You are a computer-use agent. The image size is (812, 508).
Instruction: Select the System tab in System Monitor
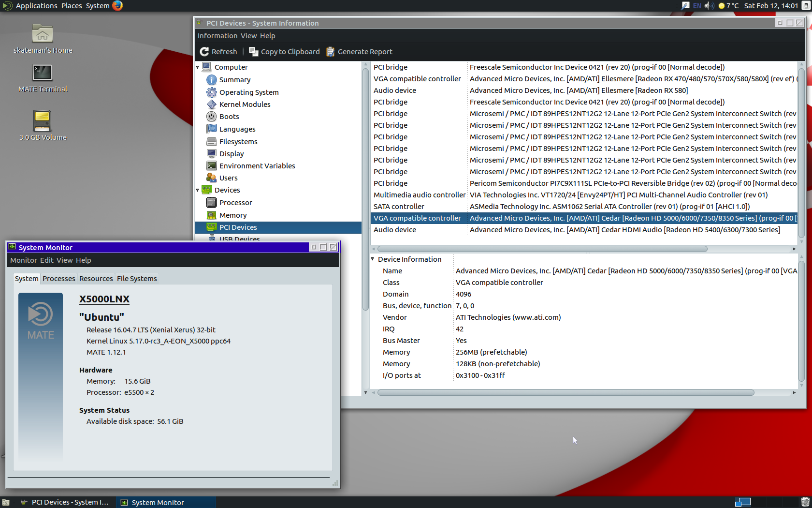coord(27,279)
